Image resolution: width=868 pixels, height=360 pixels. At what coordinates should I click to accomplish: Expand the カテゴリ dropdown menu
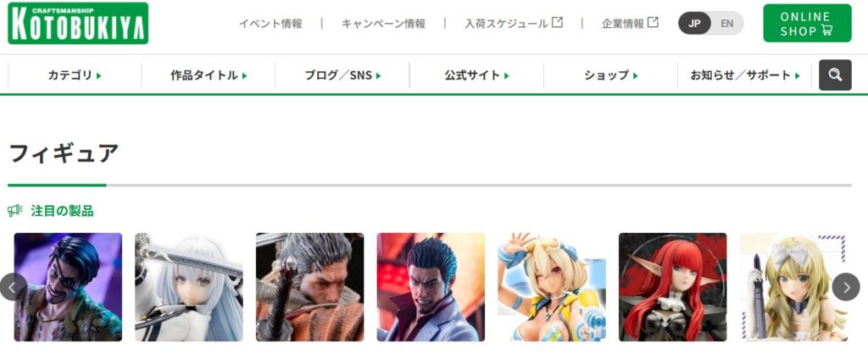(x=75, y=75)
